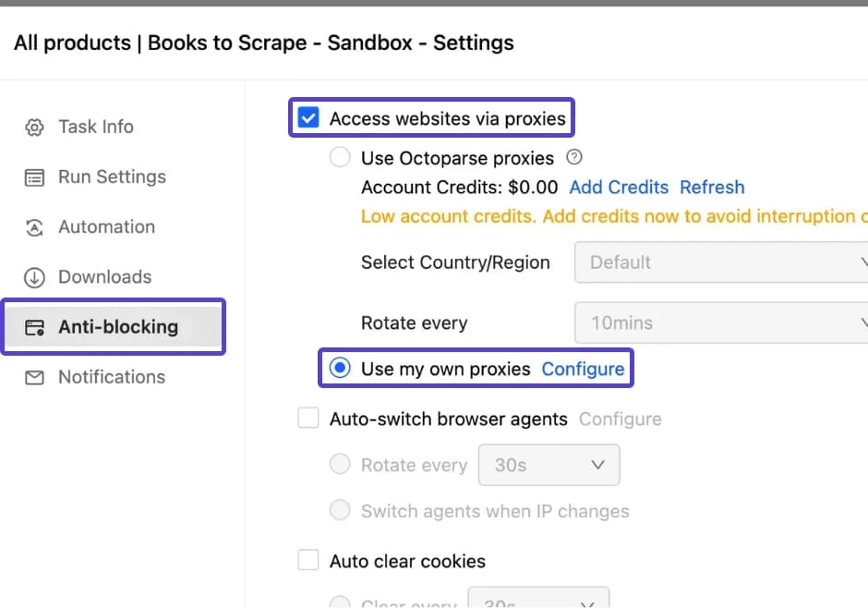Open Configure for my own proxies
Viewport: 868px width, 608px height.
point(583,370)
